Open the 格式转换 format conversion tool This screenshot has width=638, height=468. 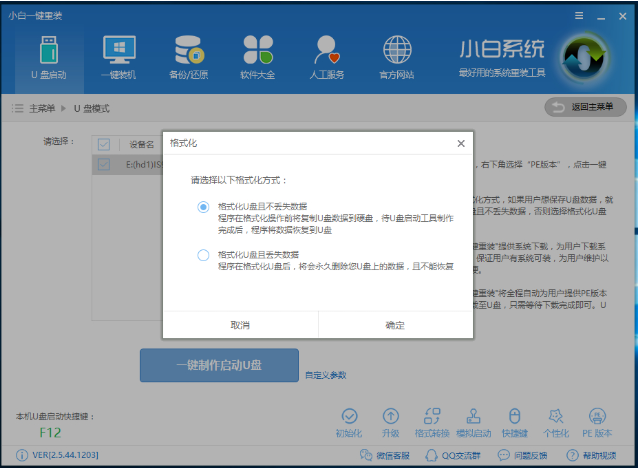(432, 421)
